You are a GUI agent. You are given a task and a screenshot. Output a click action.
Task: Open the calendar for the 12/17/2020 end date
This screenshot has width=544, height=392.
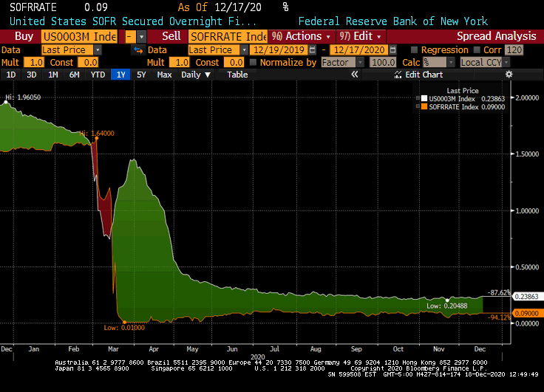pos(392,50)
